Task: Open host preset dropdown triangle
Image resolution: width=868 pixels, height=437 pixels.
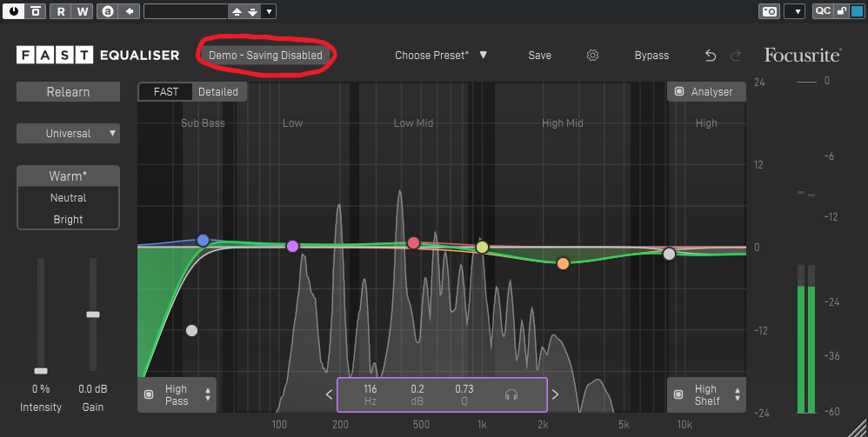Action: [x=269, y=11]
